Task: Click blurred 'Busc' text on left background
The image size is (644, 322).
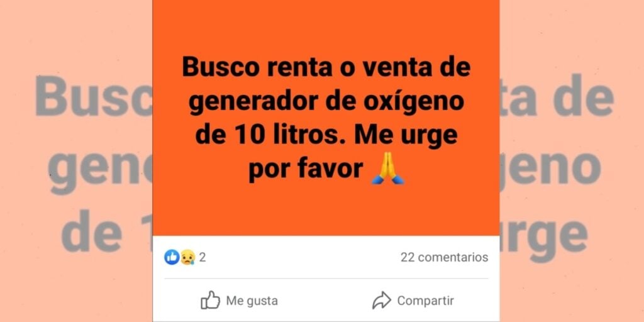Action: click(x=94, y=96)
